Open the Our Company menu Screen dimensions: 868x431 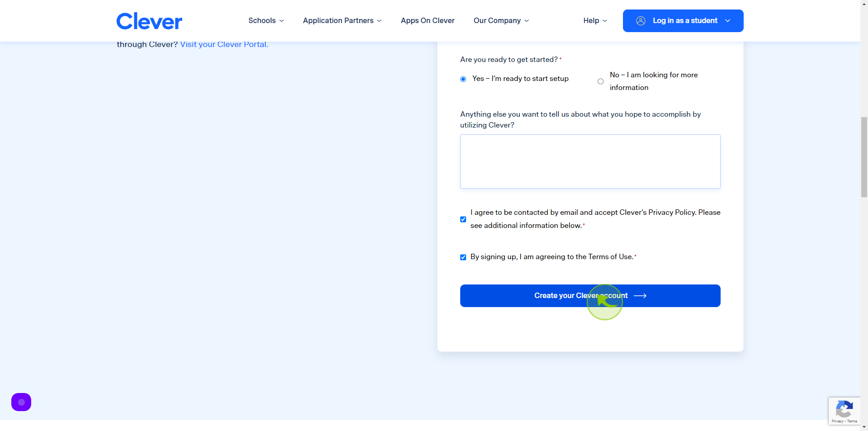point(501,21)
